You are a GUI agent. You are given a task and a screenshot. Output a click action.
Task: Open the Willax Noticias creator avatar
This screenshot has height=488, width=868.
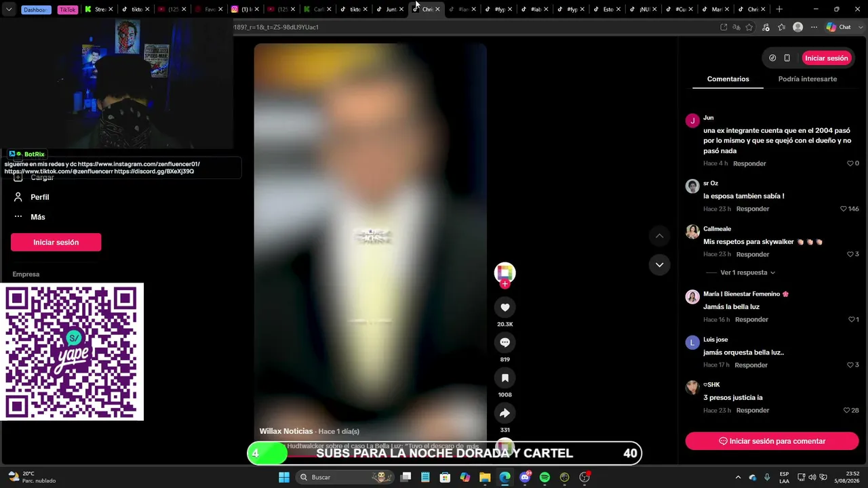[x=505, y=272]
